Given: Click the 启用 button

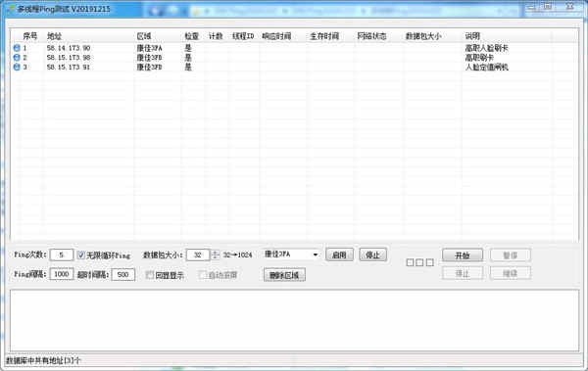Looking at the screenshot, I should [339, 255].
